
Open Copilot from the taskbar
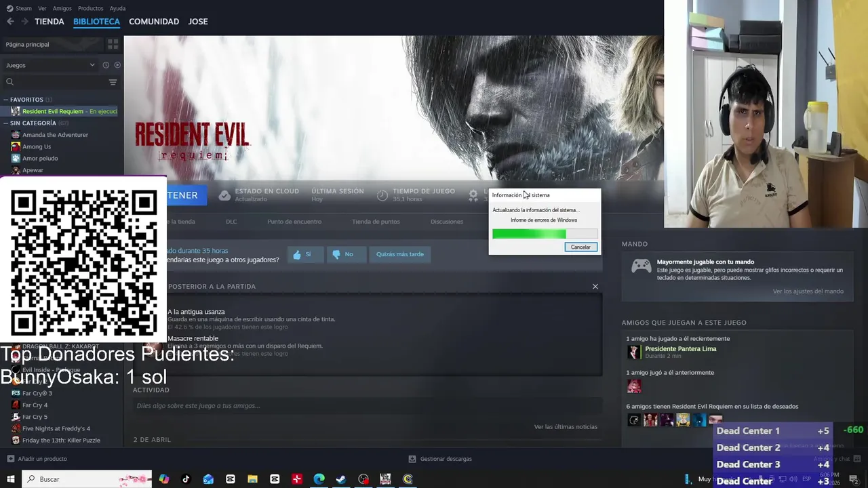pos(164,479)
